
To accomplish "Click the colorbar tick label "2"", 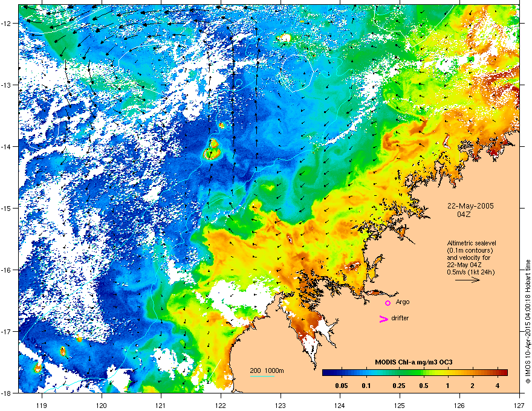I will click(473, 386).
